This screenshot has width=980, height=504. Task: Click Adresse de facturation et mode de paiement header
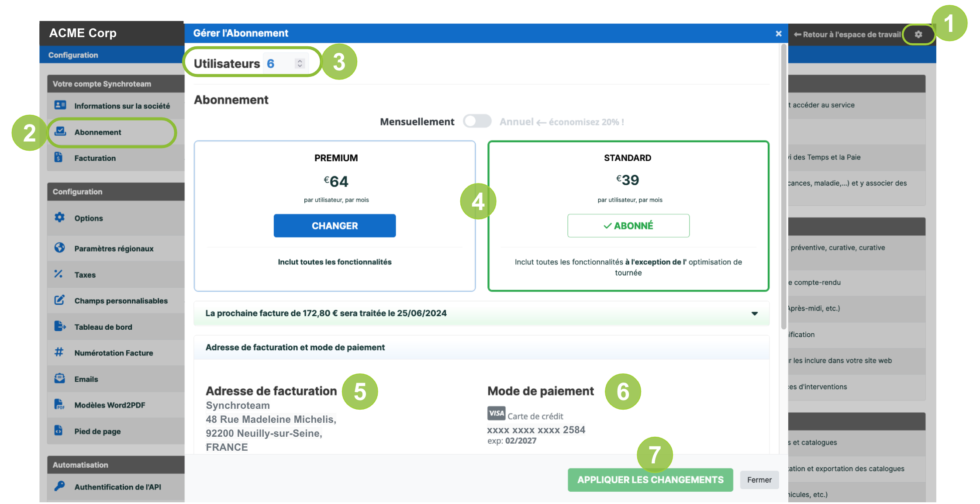coord(481,348)
